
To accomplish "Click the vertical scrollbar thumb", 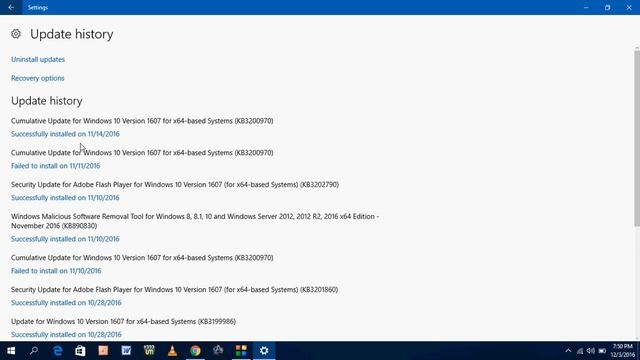I will [x=637, y=138].
